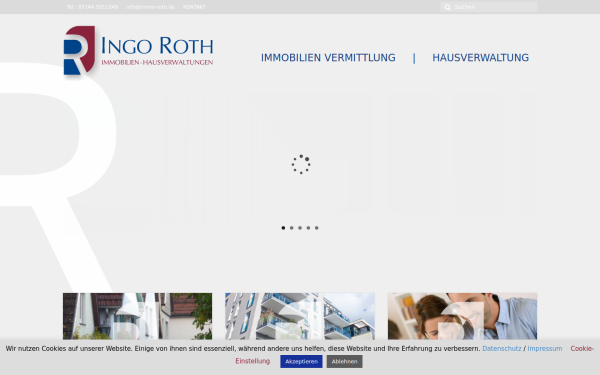Viewport: 600px width, 375px height.
Task: Click the Ingo Roth logo
Action: [138, 51]
